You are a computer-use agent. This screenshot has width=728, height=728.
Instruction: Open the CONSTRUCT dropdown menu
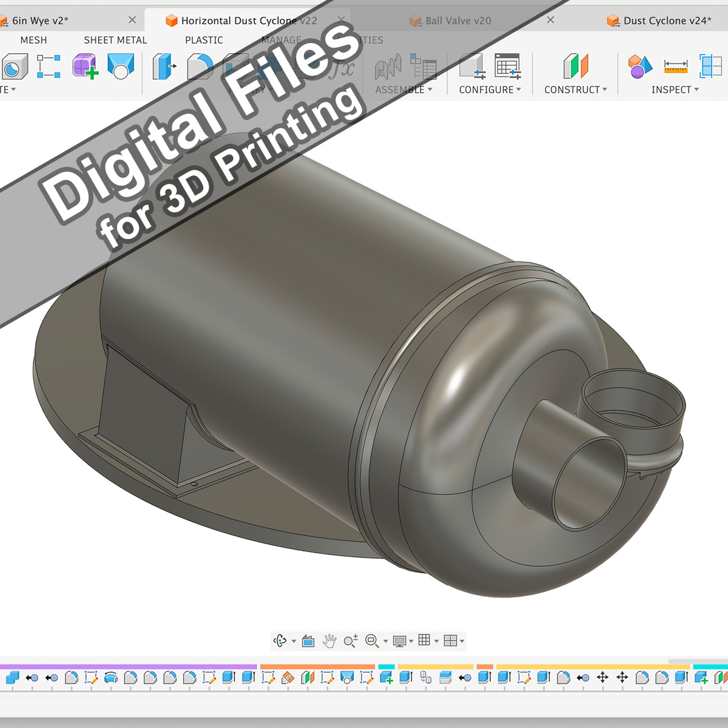[575, 90]
